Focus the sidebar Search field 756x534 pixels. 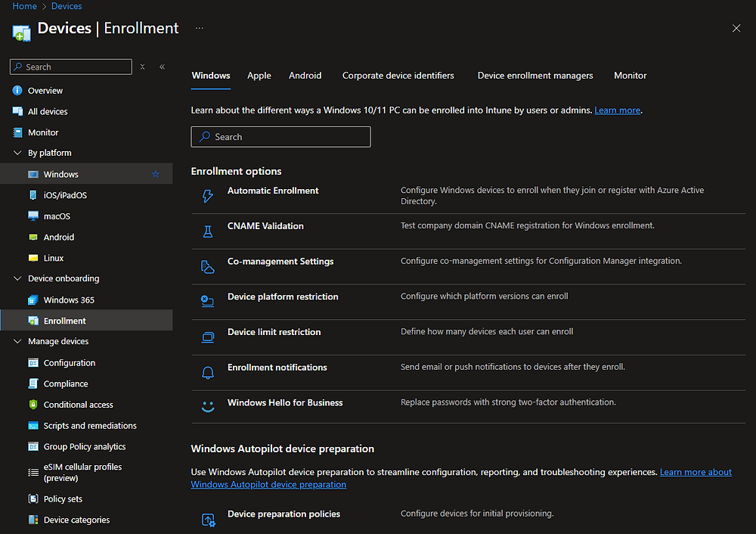[x=71, y=67]
